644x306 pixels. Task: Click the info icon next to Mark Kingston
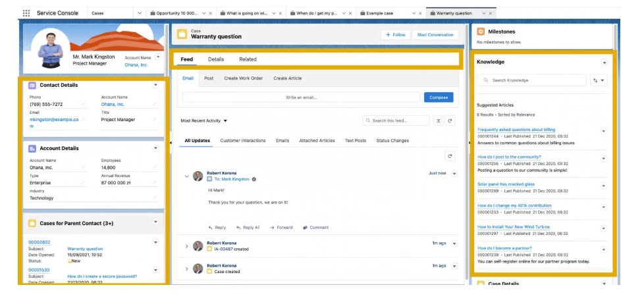click(x=254, y=179)
